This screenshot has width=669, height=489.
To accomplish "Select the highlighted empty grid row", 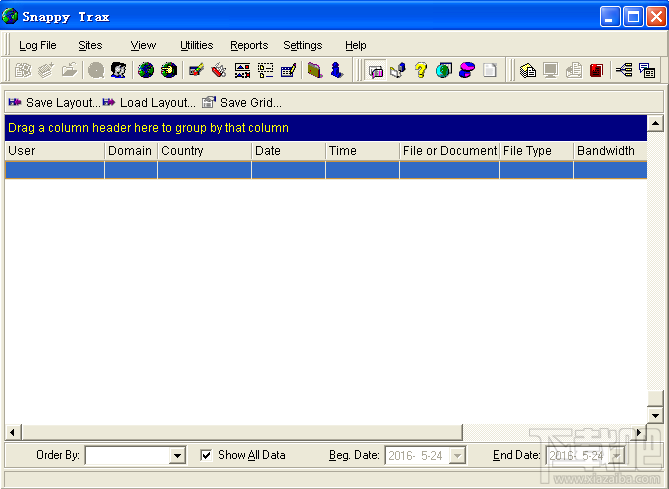I will pos(326,170).
